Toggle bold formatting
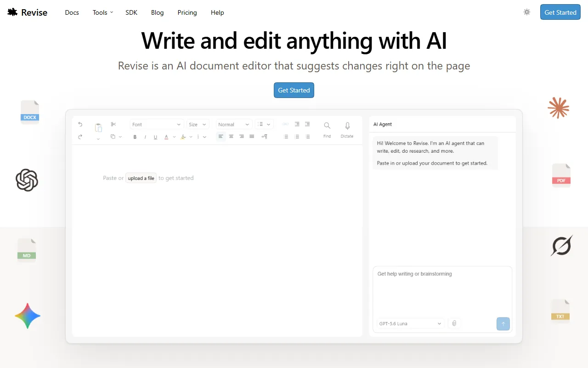The image size is (588, 368). point(135,137)
